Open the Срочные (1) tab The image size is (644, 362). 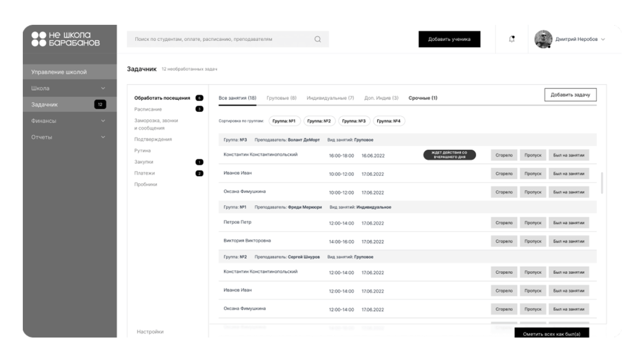pyautogui.click(x=423, y=98)
